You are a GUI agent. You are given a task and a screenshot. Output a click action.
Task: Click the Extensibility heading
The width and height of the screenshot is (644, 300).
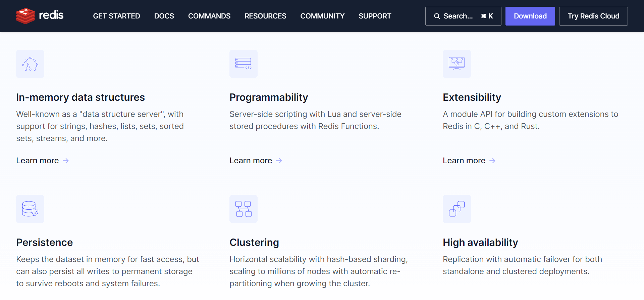[x=472, y=97]
